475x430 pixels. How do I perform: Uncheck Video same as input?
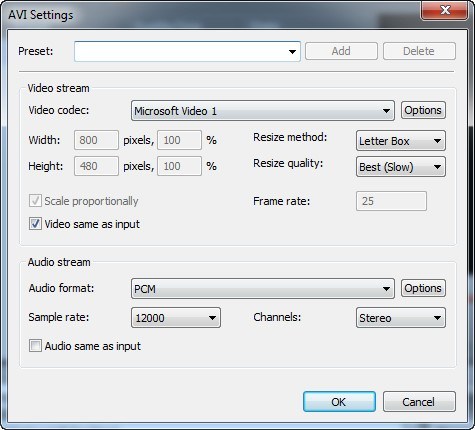35,224
